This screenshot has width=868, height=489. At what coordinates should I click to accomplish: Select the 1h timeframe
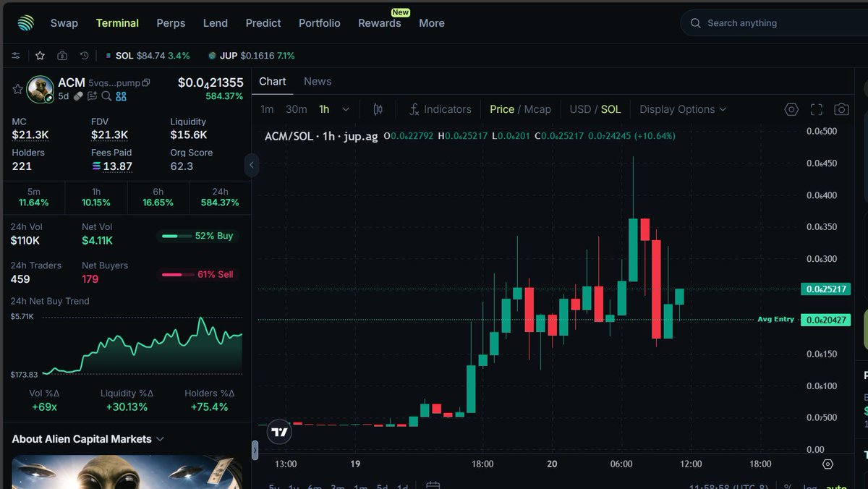(324, 109)
